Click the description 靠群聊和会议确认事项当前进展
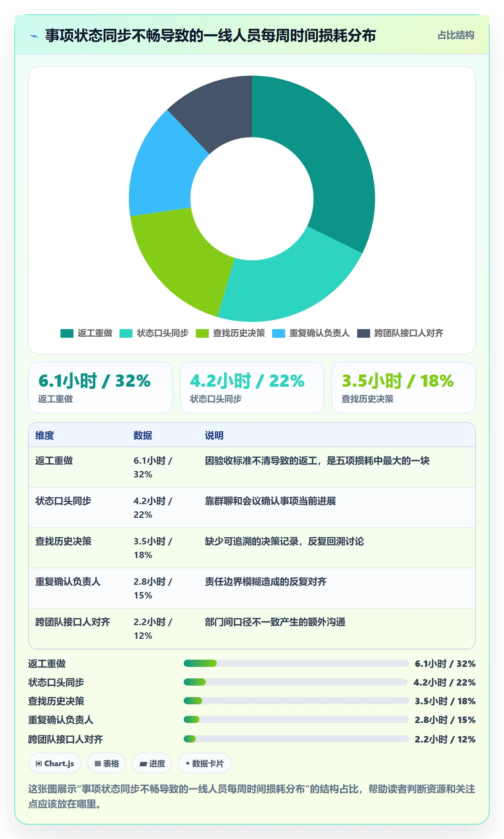Screen dimensions: 504x839 coord(270,501)
